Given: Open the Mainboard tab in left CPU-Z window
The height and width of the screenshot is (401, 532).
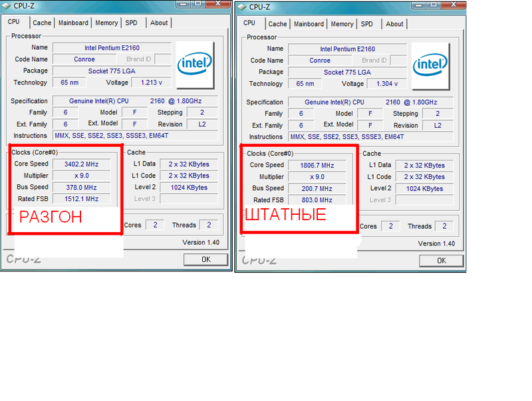Looking at the screenshot, I should (x=73, y=23).
